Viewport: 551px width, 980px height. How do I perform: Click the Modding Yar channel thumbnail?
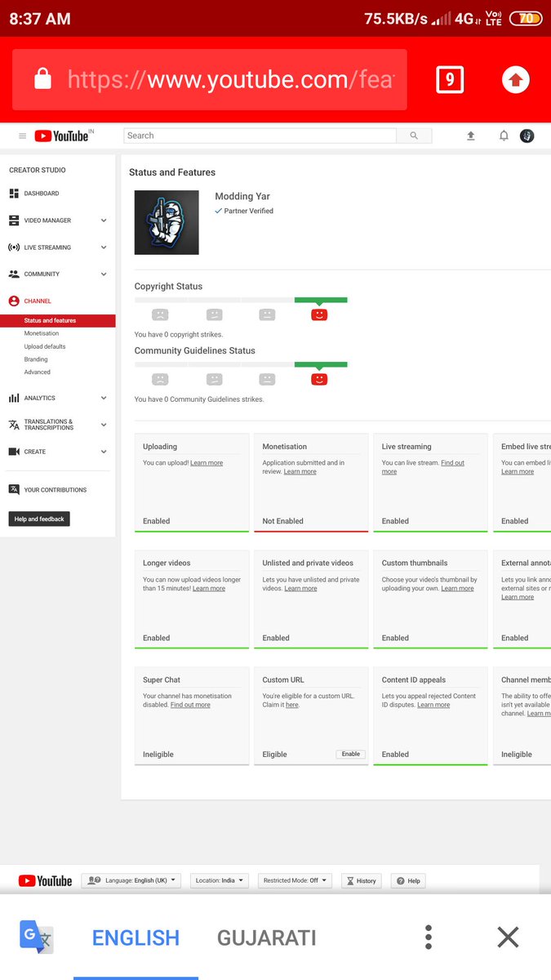point(167,222)
